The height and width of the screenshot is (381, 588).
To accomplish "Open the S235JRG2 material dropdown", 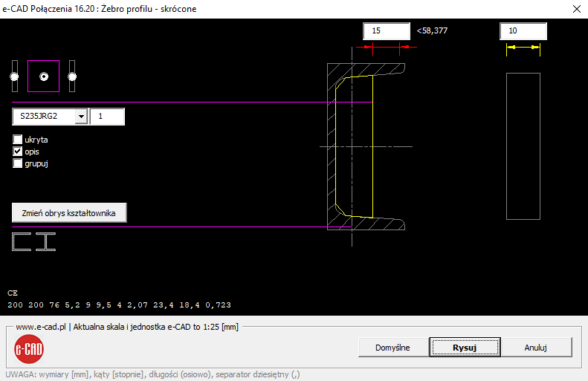I will pyautogui.click(x=81, y=117).
